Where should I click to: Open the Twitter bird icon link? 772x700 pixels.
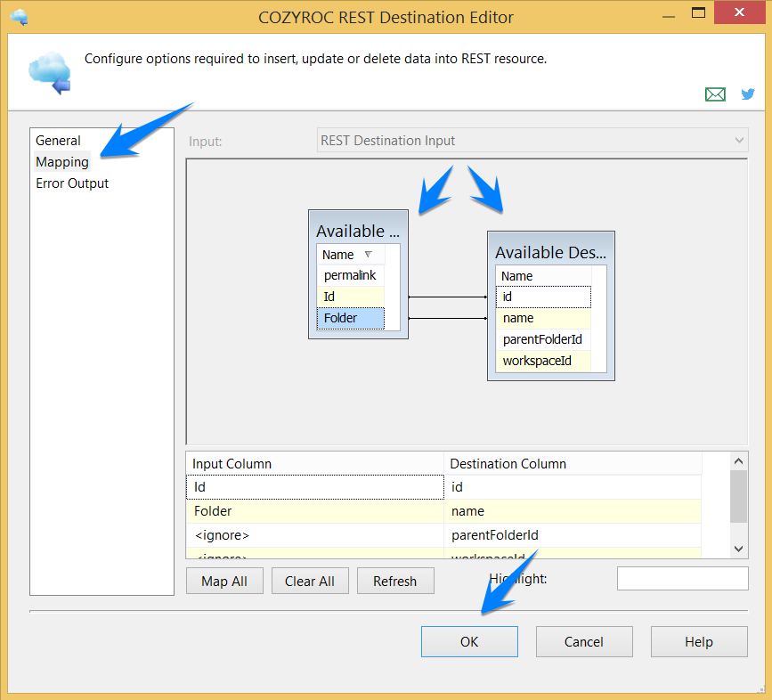click(x=748, y=94)
